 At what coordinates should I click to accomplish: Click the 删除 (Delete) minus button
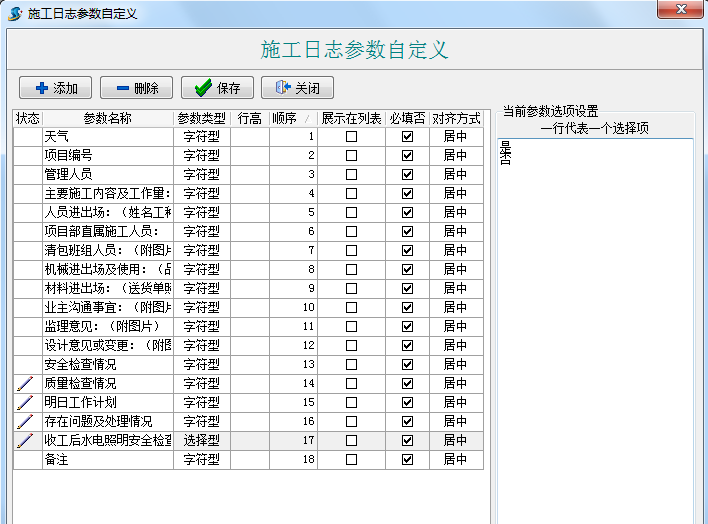[x=136, y=88]
